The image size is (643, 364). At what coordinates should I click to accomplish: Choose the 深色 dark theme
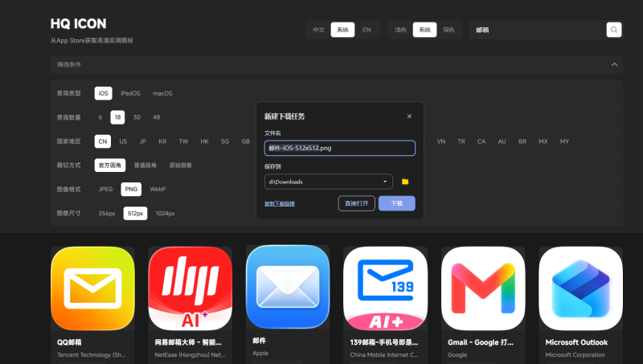[448, 30]
